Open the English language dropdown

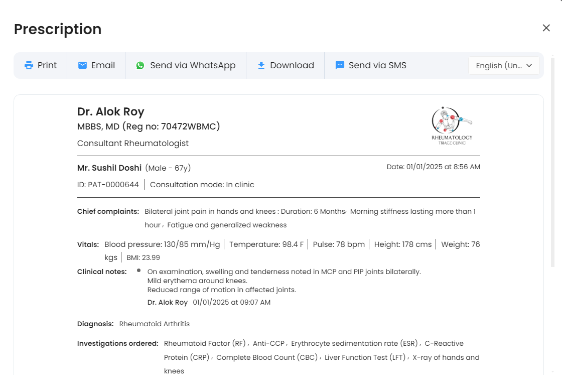point(498,66)
